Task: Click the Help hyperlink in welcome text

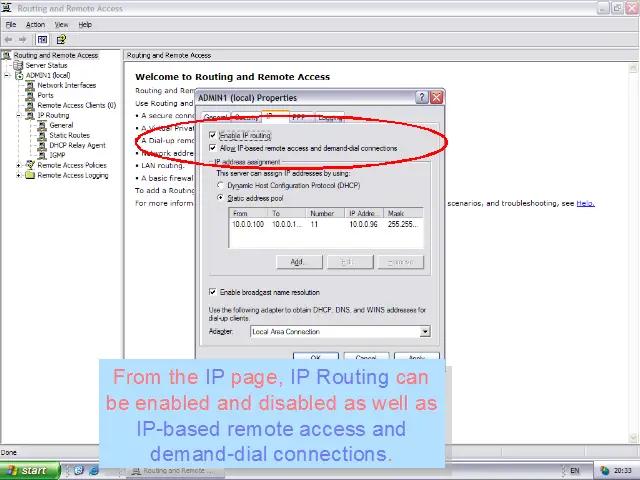Action: point(585,203)
